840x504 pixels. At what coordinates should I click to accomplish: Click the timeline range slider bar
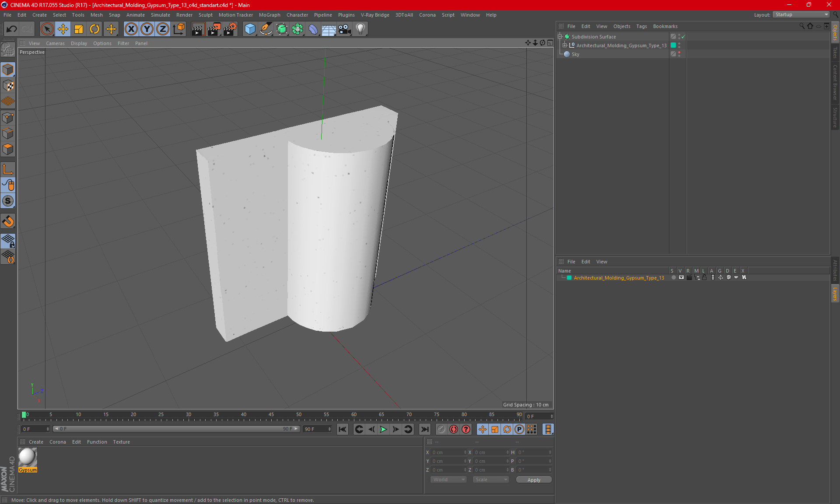[x=176, y=429]
